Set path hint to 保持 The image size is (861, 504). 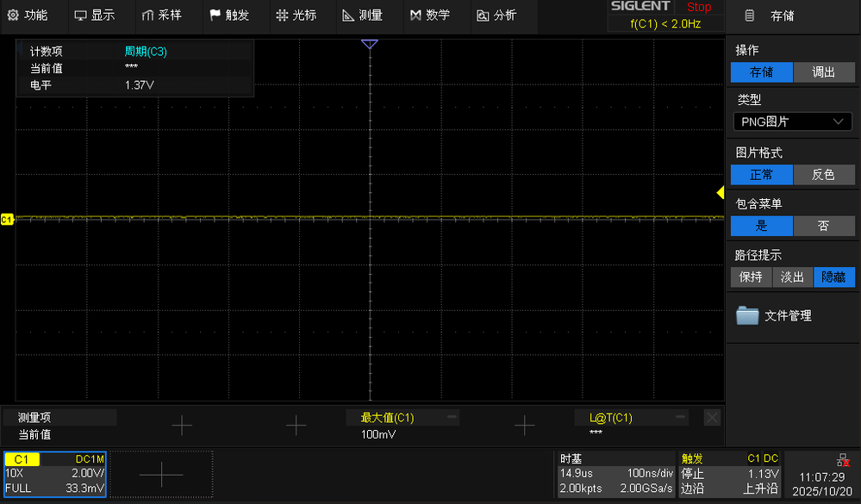click(x=751, y=277)
